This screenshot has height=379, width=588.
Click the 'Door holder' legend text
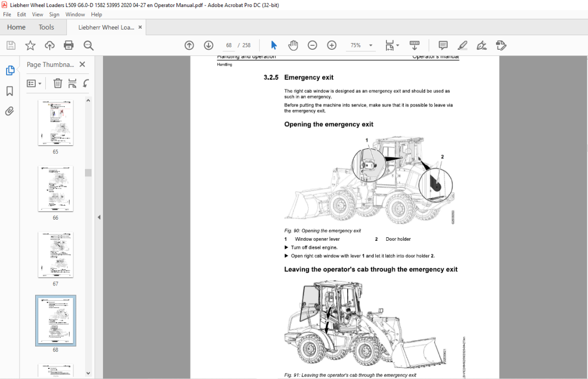pos(398,239)
